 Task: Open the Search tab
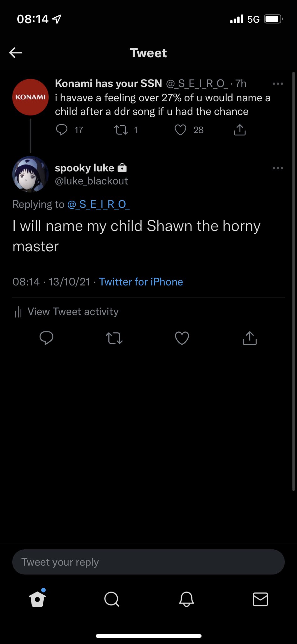point(112,599)
